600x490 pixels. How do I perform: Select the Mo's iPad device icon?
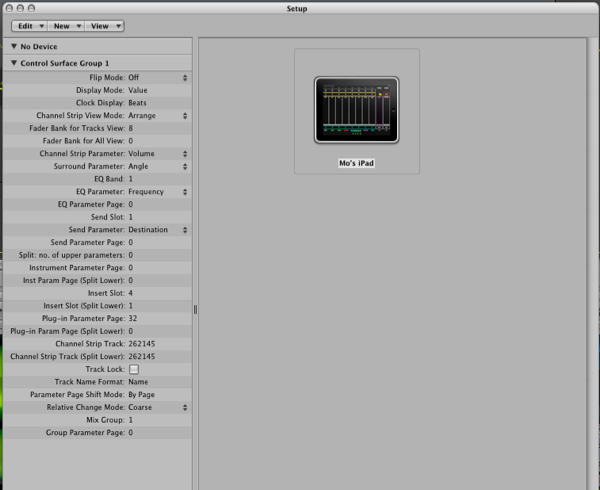pos(356,113)
